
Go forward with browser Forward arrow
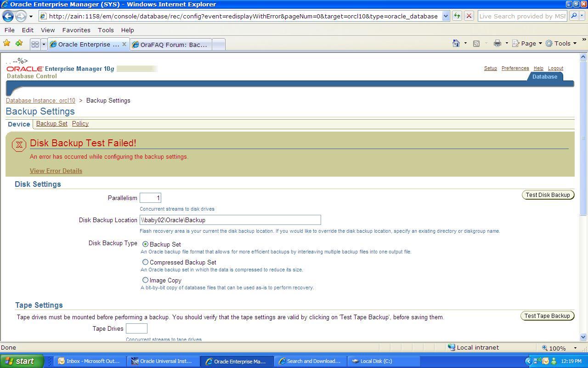21,16
